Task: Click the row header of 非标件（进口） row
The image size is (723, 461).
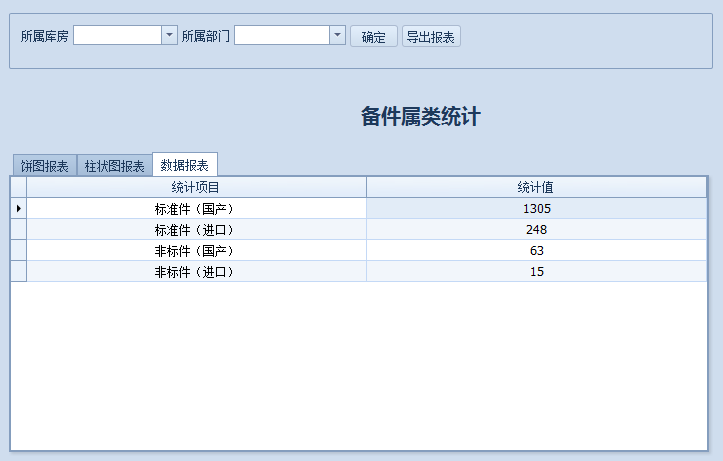Action: click(x=18, y=272)
